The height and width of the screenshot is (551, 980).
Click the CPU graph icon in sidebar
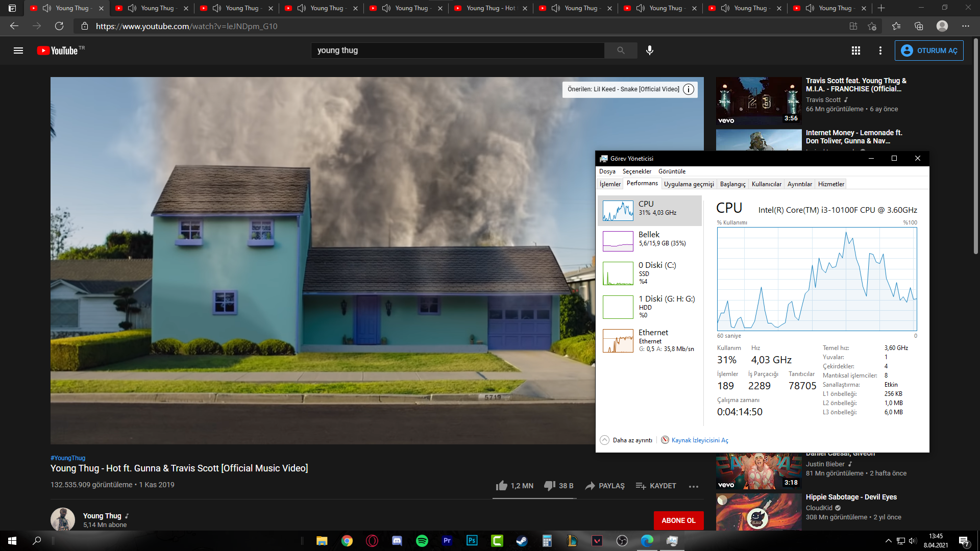coord(617,209)
